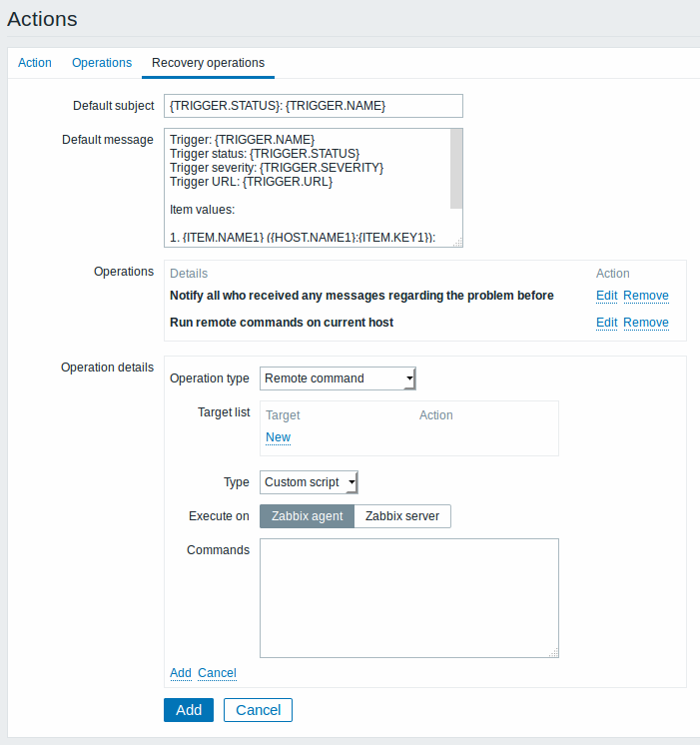Select Zabbix agent for Execute on
Image resolution: width=700 pixels, height=745 pixels.
[x=307, y=516]
